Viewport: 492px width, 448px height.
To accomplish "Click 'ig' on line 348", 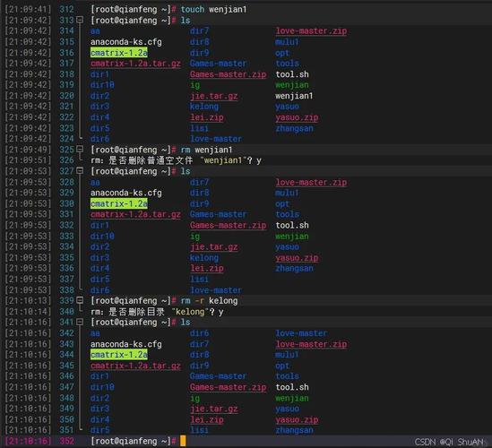I will (194, 399).
